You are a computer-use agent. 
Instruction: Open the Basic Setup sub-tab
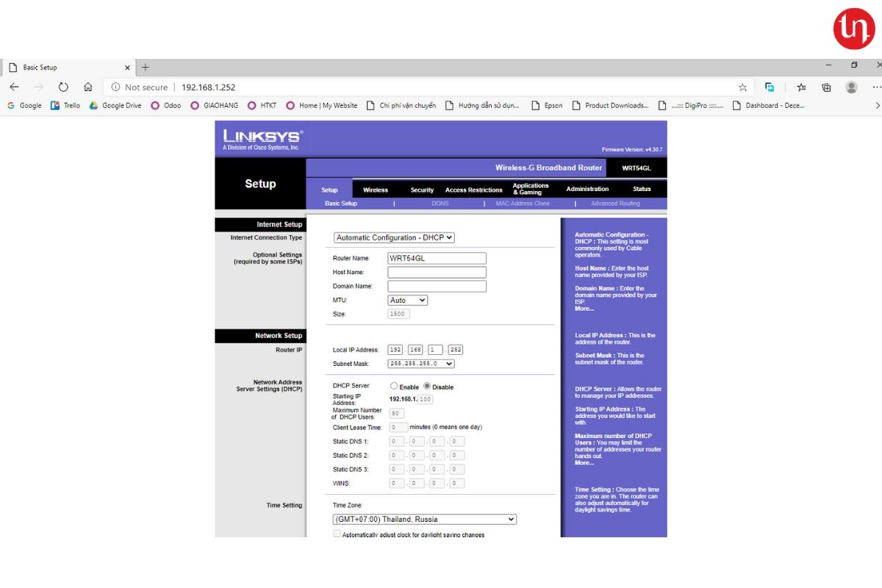coord(341,204)
